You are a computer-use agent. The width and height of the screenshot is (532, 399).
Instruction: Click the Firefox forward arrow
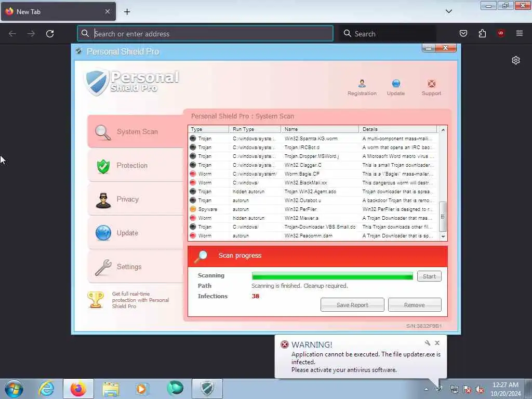tap(31, 34)
